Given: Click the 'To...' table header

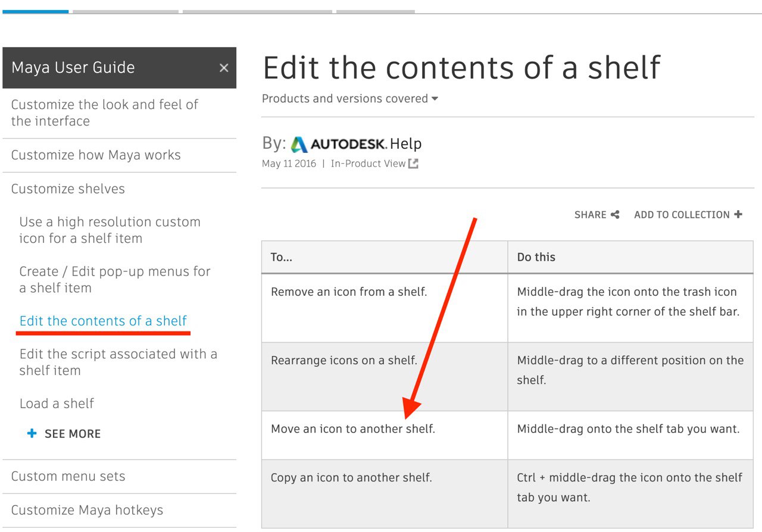Looking at the screenshot, I should pyautogui.click(x=385, y=257).
